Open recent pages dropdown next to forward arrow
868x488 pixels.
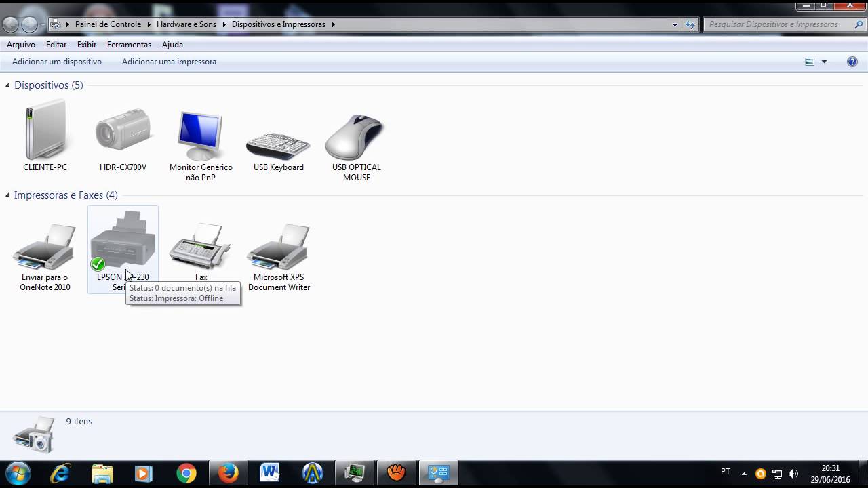click(x=43, y=24)
